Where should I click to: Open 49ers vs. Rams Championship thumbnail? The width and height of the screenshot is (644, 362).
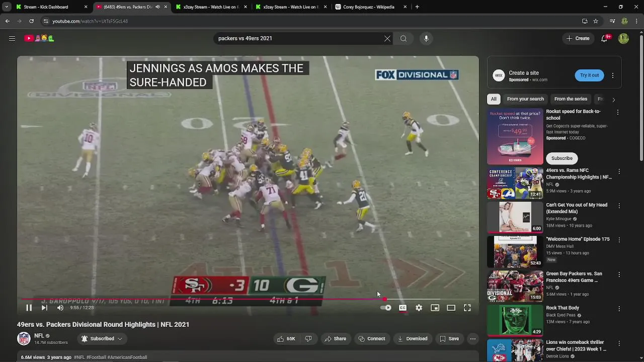pyautogui.click(x=515, y=184)
